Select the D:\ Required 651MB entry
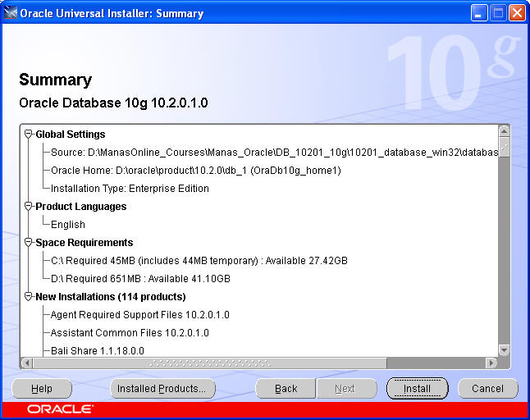Image resolution: width=530 pixels, height=420 pixels. point(140,278)
